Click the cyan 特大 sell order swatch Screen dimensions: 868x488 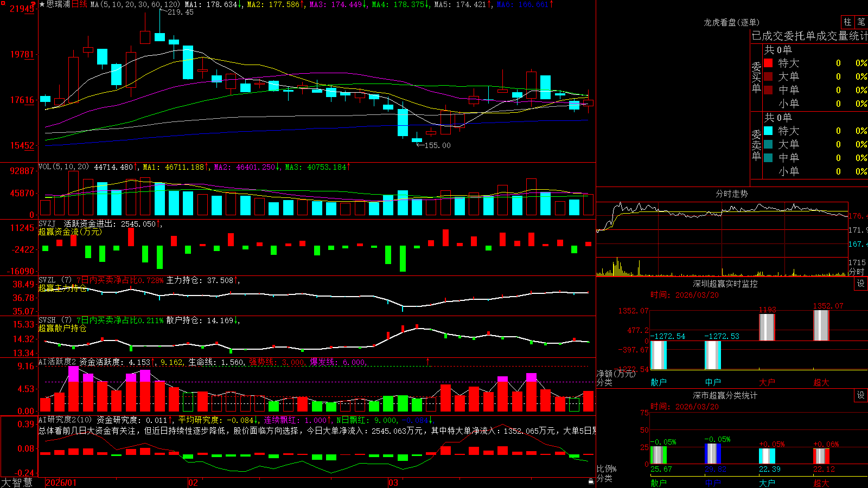(x=768, y=131)
